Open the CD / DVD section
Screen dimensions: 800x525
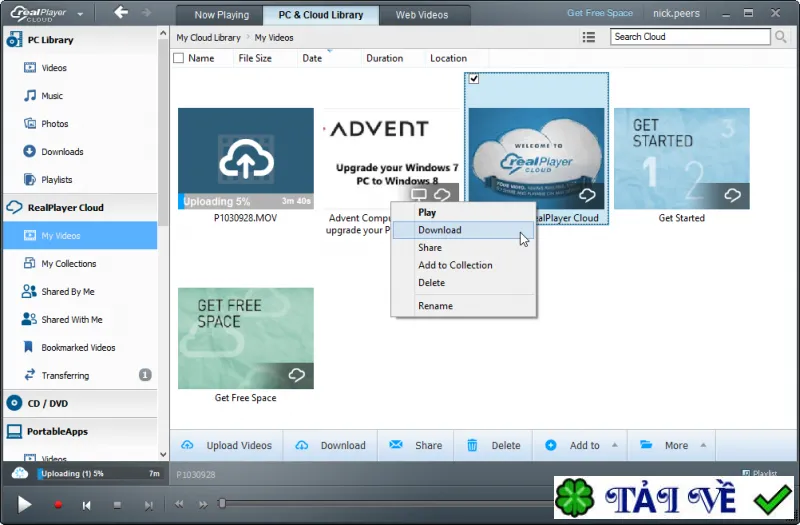tap(80, 404)
